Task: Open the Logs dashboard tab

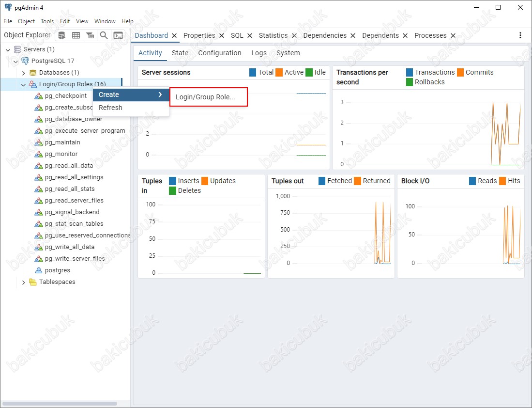Action: coord(259,53)
